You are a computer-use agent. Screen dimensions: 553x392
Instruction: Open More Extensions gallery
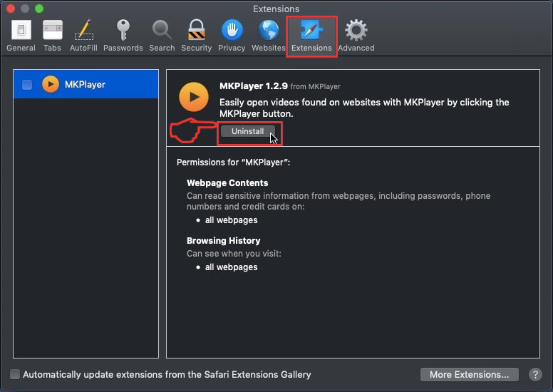click(469, 374)
